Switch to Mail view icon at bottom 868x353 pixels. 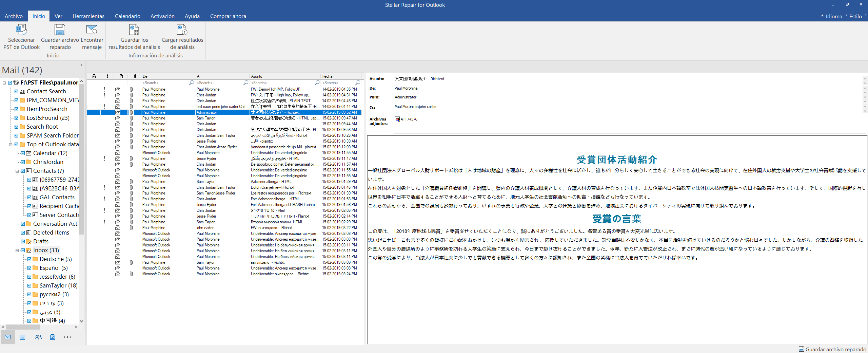point(8,337)
